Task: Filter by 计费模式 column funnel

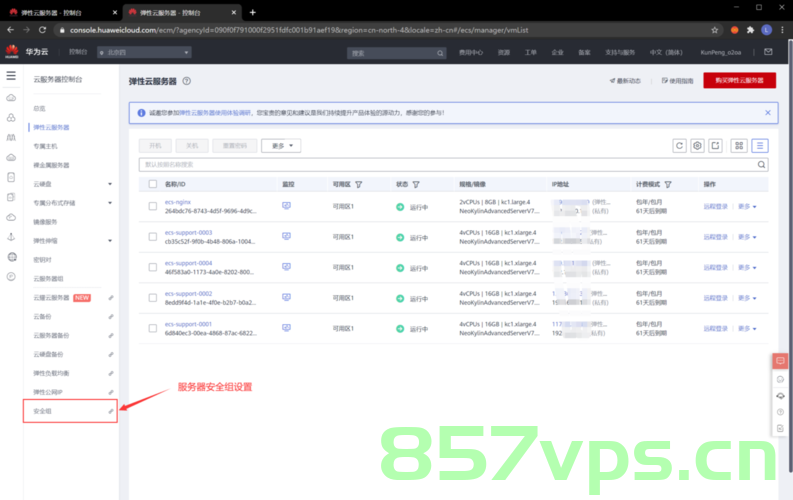Action: 668,185
